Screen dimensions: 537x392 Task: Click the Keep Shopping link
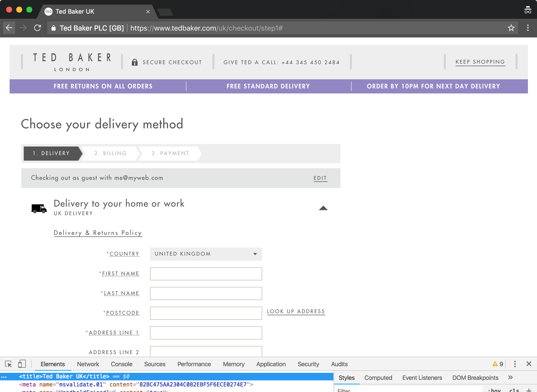(x=480, y=62)
